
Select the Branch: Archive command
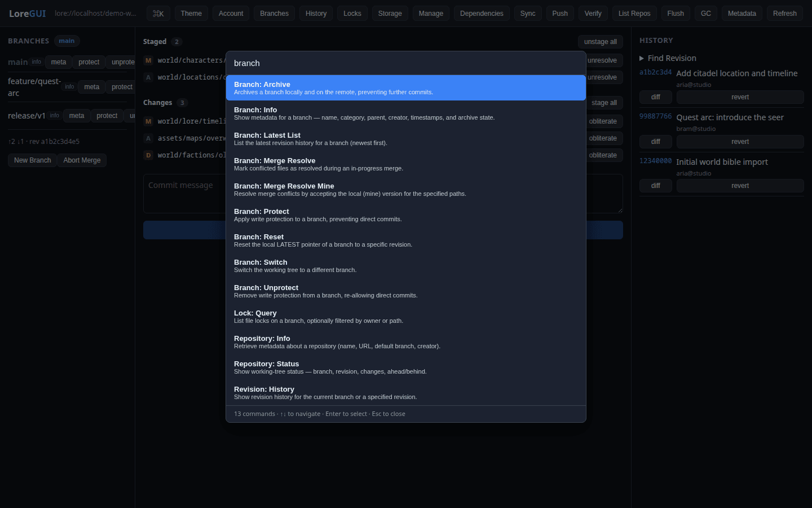[x=406, y=88]
